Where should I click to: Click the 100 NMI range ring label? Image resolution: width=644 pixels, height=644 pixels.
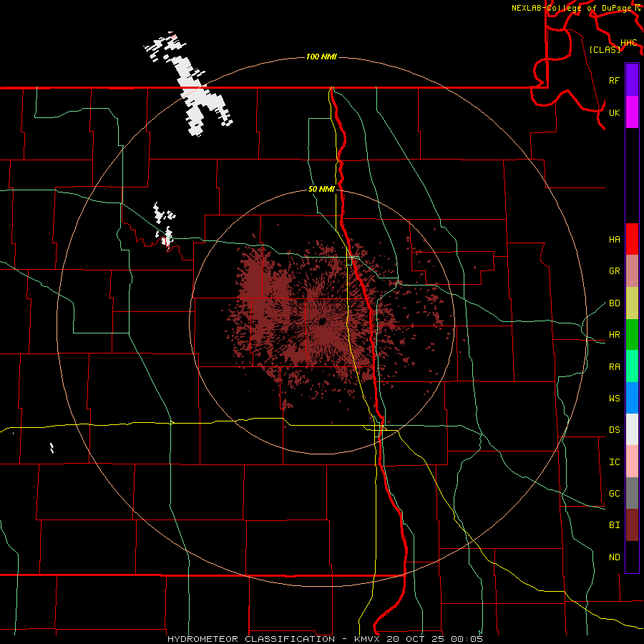tap(321, 57)
